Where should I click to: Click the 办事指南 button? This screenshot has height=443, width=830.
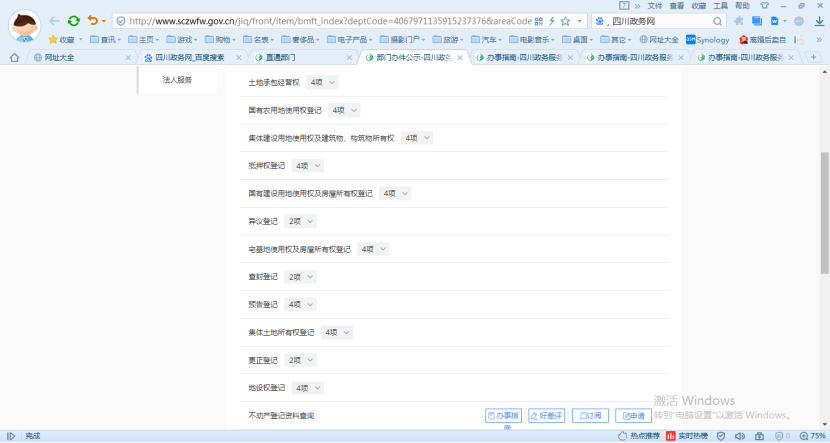pyautogui.click(x=504, y=415)
